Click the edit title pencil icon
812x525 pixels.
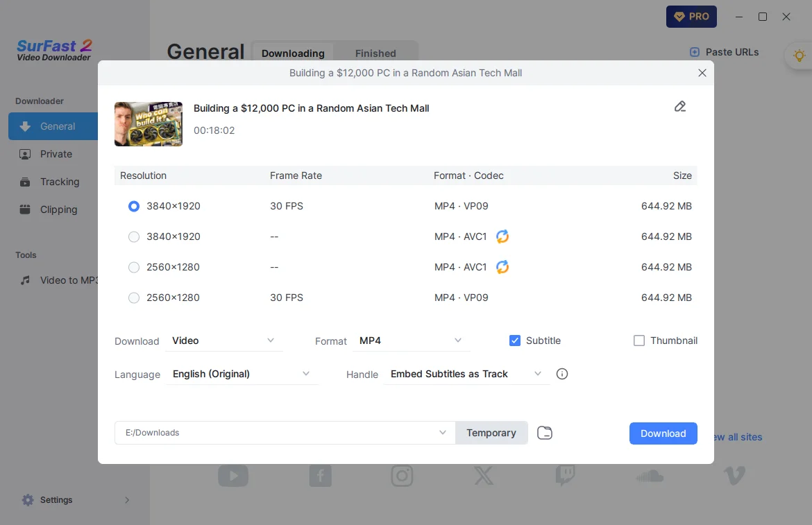(680, 107)
